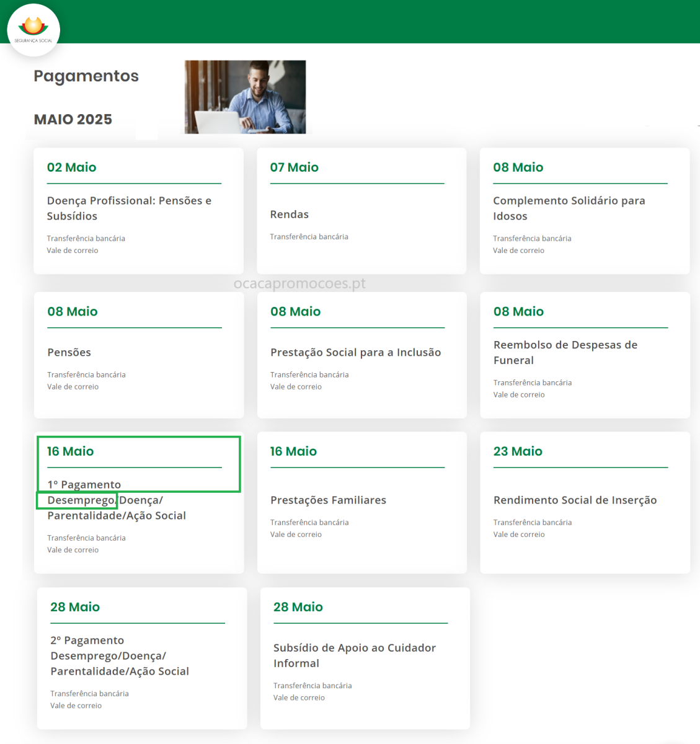Open Reembolso de Despesas de Funeral
Viewport: 700px width, 744px height.
565,353
